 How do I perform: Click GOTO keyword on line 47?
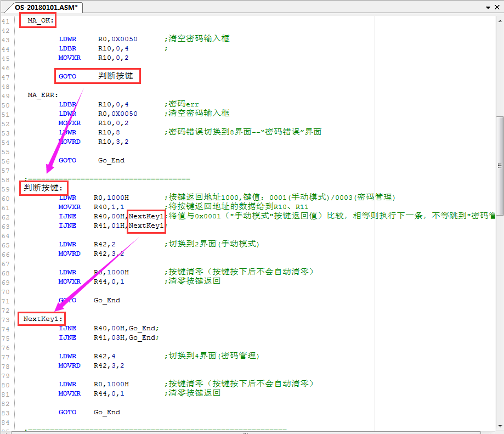click(x=67, y=76)
